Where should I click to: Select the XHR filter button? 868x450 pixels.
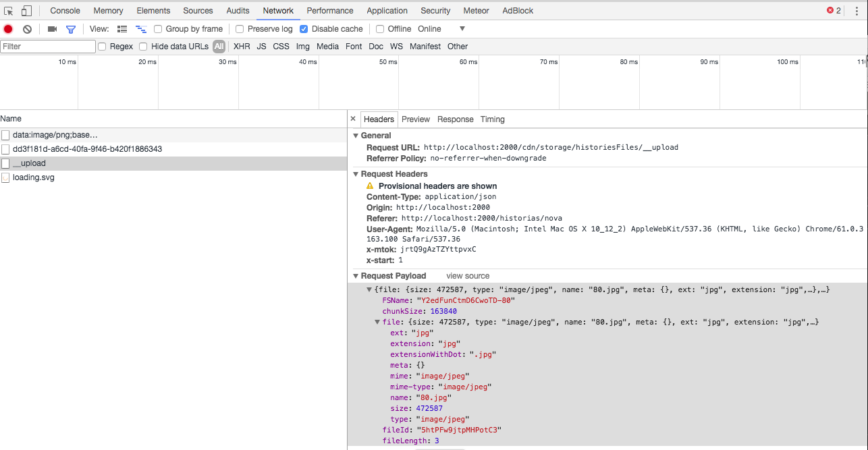(242, 46)
